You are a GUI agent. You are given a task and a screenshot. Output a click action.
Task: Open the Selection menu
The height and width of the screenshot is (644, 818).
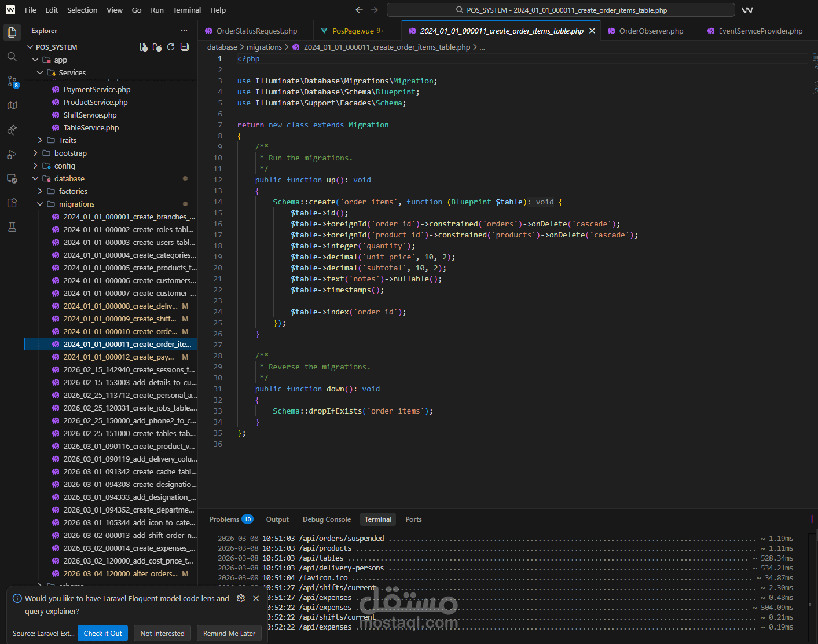82,10
